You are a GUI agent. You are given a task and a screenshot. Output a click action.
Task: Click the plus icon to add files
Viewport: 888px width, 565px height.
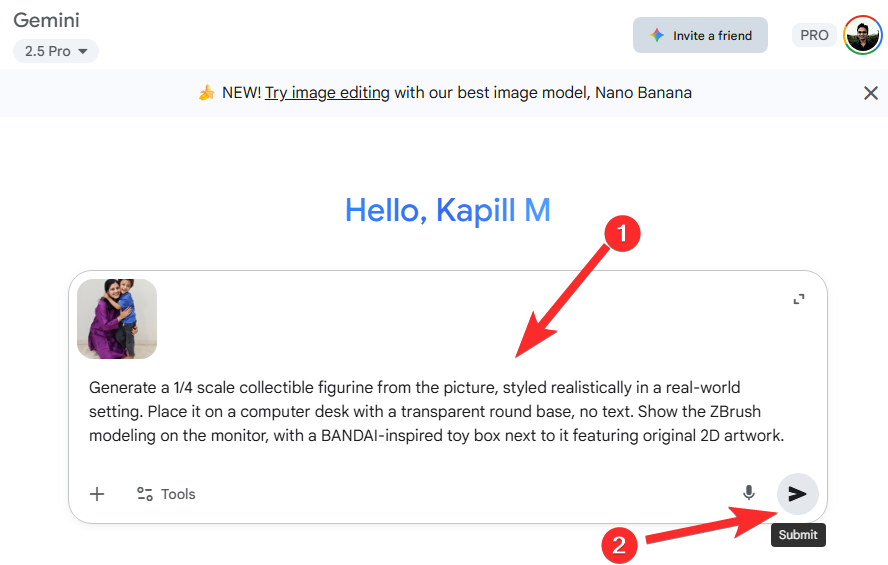pyautogui.click(x=97, y=494)
